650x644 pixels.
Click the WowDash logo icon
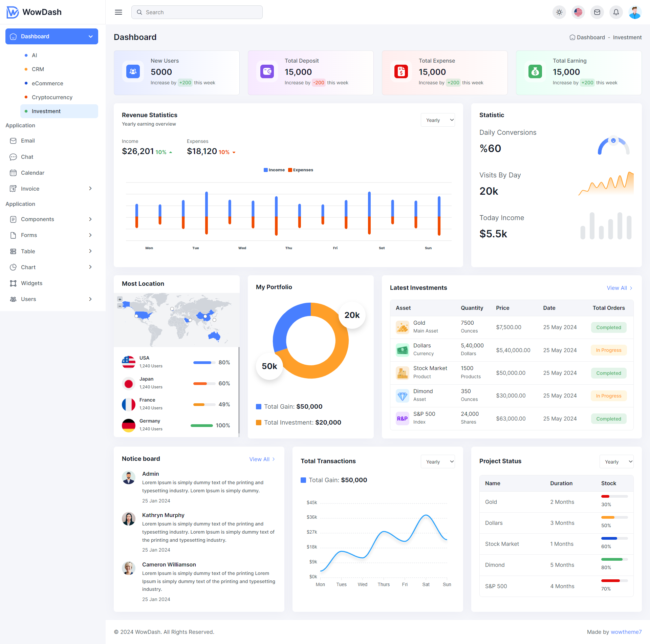pyautogui.click(x=12, y=12)
